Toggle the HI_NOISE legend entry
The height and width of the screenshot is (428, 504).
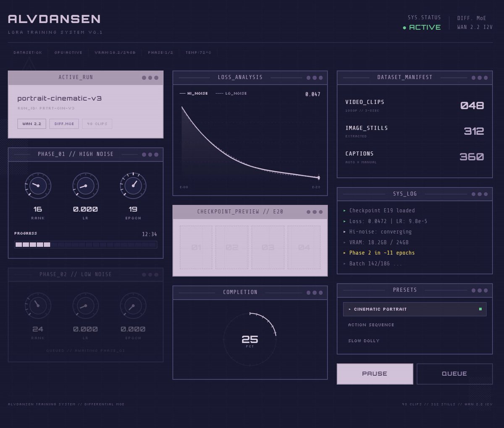click(x=194, y=93)
